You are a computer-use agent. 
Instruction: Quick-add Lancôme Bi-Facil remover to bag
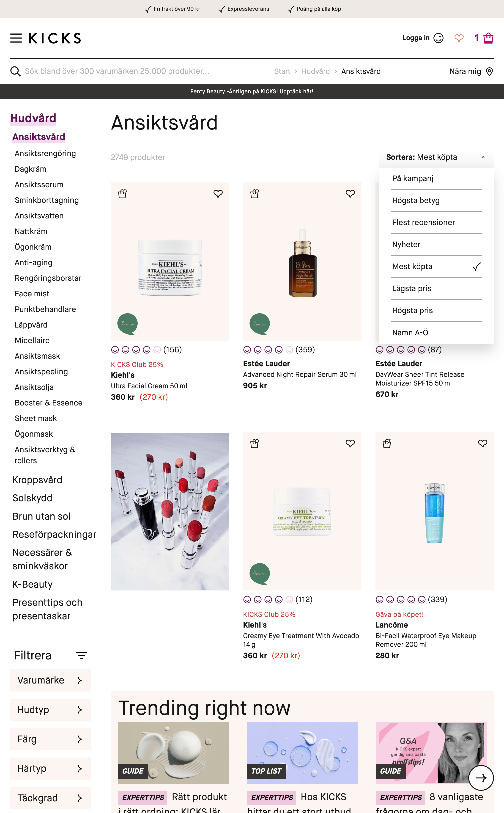click(387, 444)
